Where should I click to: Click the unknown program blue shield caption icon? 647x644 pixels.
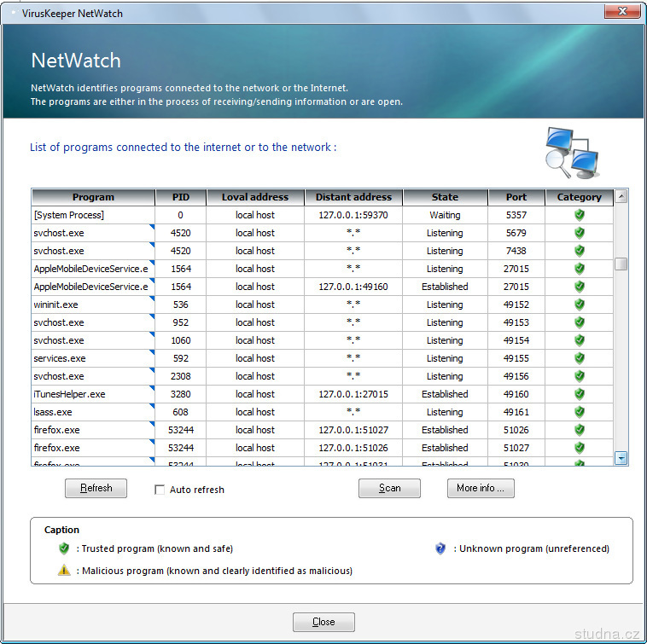point(440,548)
